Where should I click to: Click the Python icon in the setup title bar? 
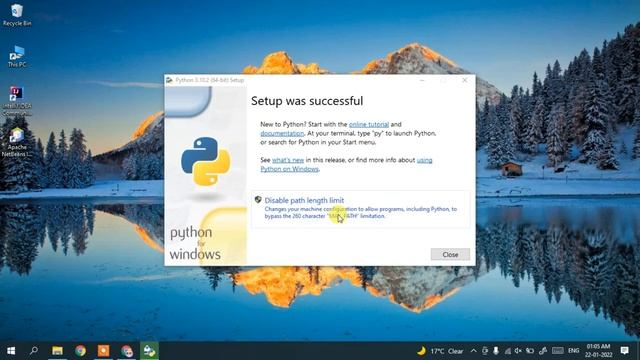click(169, 80)
